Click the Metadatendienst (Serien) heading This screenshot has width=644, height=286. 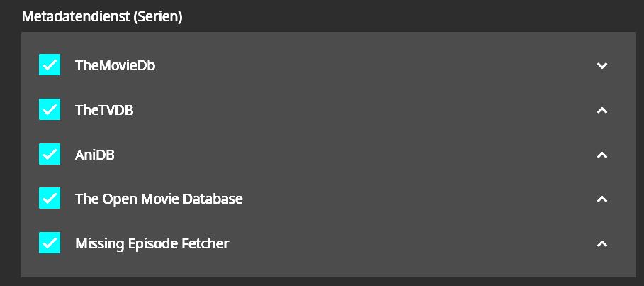102,16
